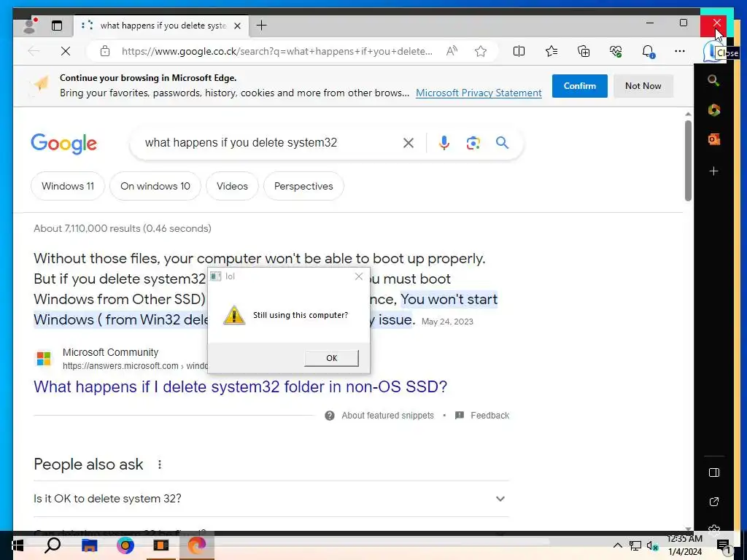Open a new tab with plus button
The height and width of the screenshot is (560, 747).
pos(262,26)
